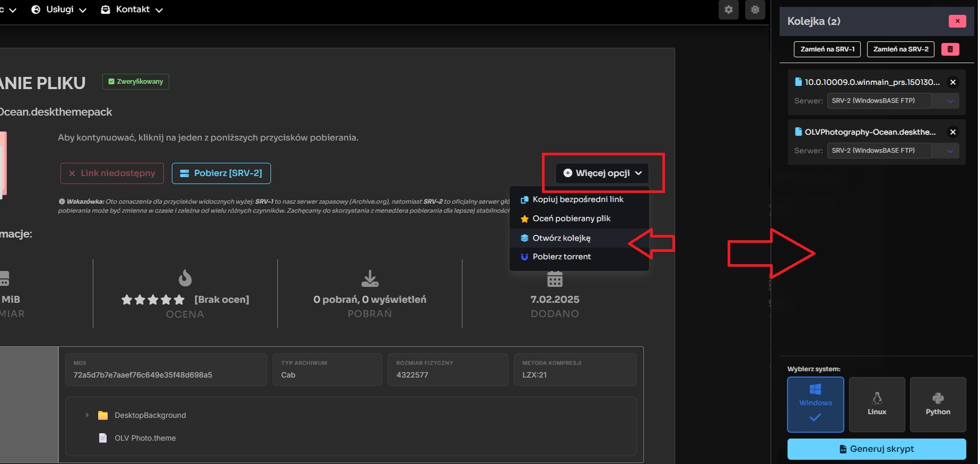Open the OLV Photo.theme file
Screen dimensions: 980x464
(x=145, y=438)
